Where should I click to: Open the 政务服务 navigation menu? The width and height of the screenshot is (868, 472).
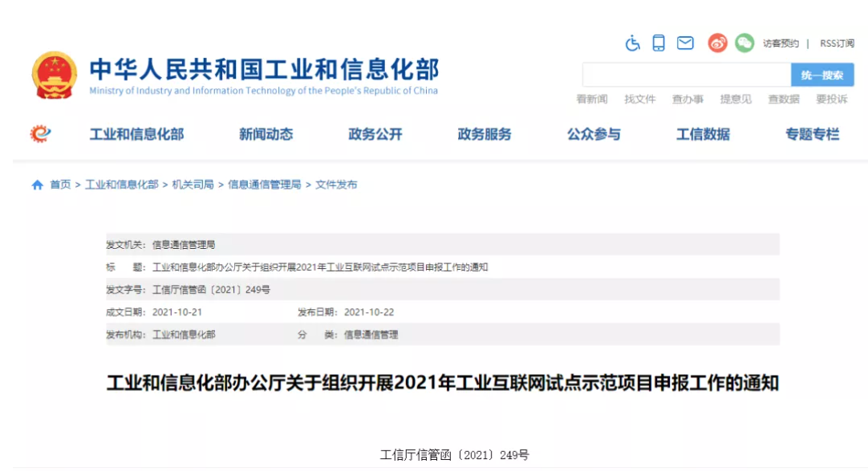tap(484, 134)
